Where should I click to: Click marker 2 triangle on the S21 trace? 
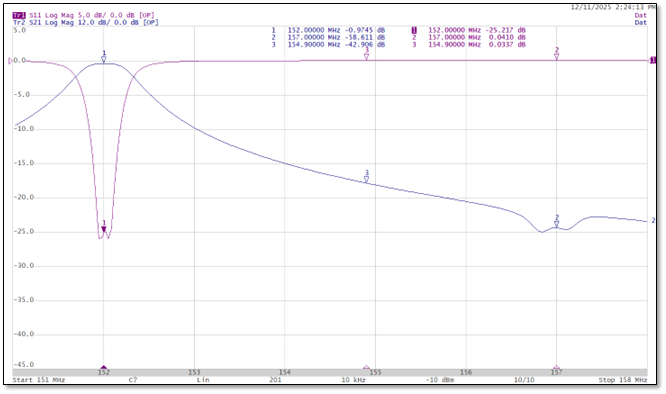(556, 224)
